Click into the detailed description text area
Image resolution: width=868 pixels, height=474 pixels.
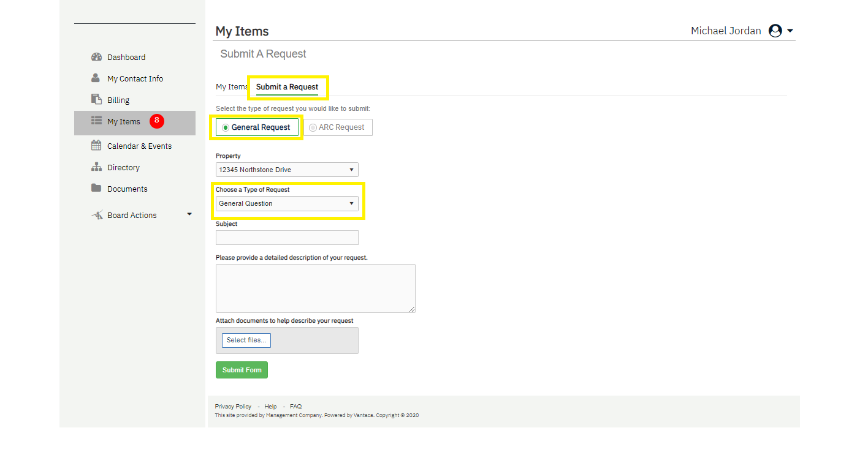tap(316, 288)
